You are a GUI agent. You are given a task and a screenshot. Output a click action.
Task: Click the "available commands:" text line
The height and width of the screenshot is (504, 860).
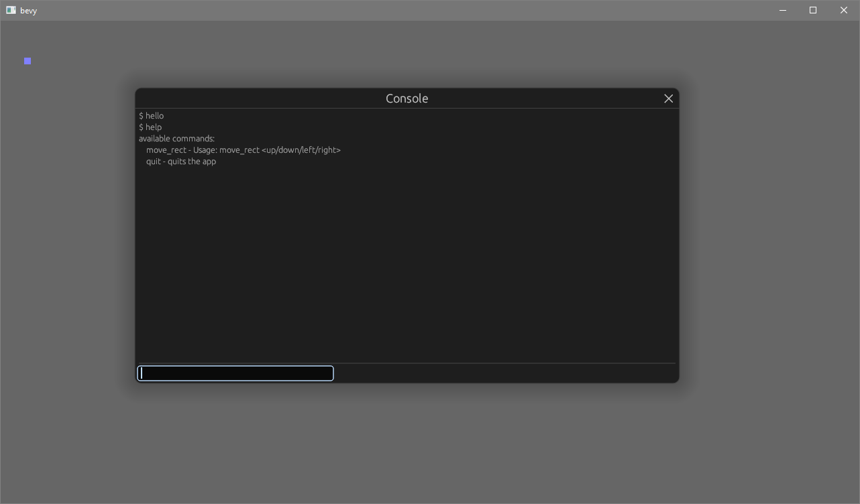176,139
